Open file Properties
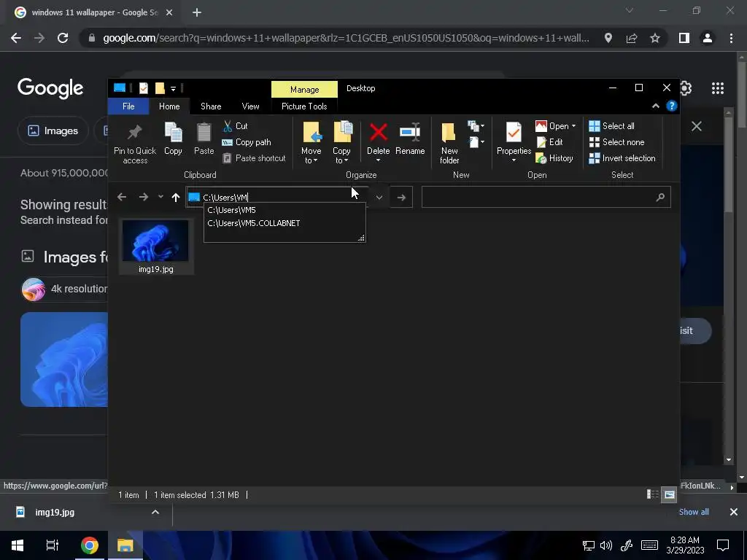The image size is (747, 560). (514, 142)
